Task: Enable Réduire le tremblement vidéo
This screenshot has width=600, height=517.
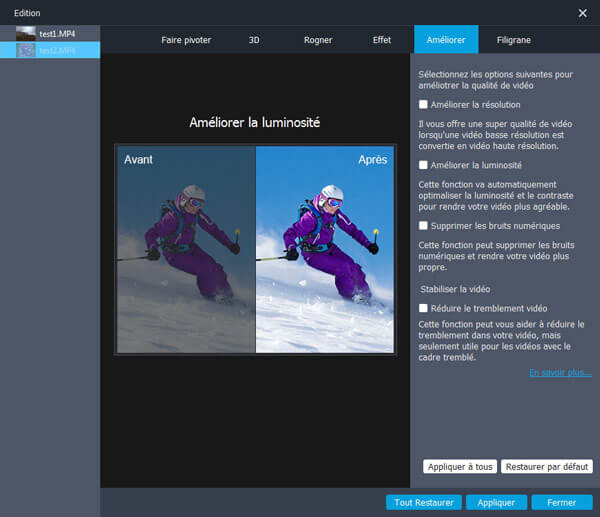Action: coord(424,308)
